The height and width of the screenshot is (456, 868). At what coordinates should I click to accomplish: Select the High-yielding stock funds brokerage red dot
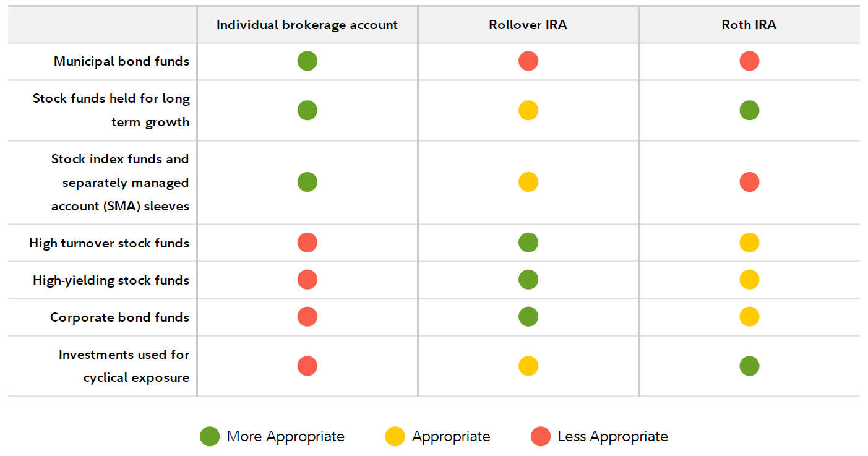pyautogui.click(x=307, y=280)
